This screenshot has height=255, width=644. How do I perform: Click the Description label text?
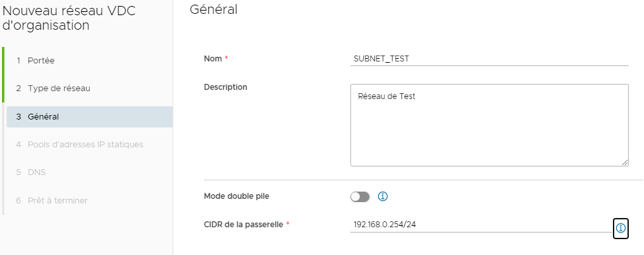[225, 87]
